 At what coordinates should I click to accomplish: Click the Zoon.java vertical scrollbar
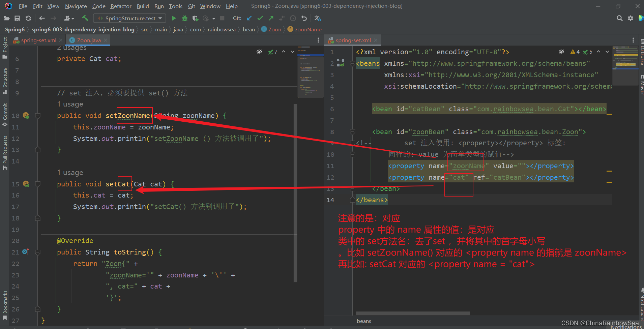[295, 192]
